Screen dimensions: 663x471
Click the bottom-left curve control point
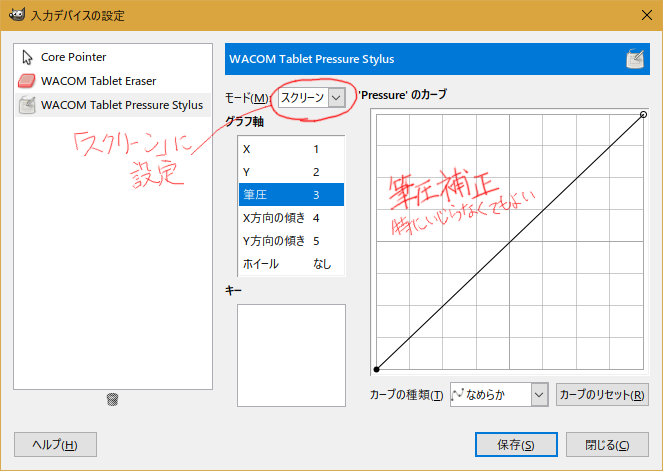(376, 370)
